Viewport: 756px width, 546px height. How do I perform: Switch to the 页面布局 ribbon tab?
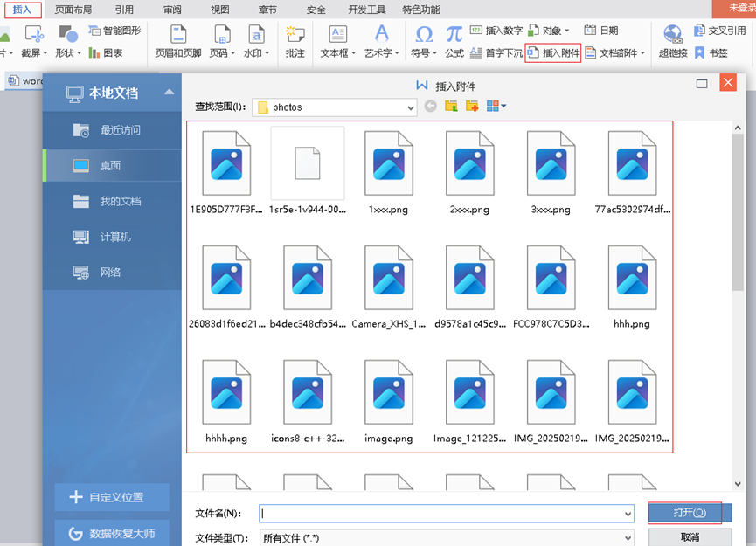(73, 10)
